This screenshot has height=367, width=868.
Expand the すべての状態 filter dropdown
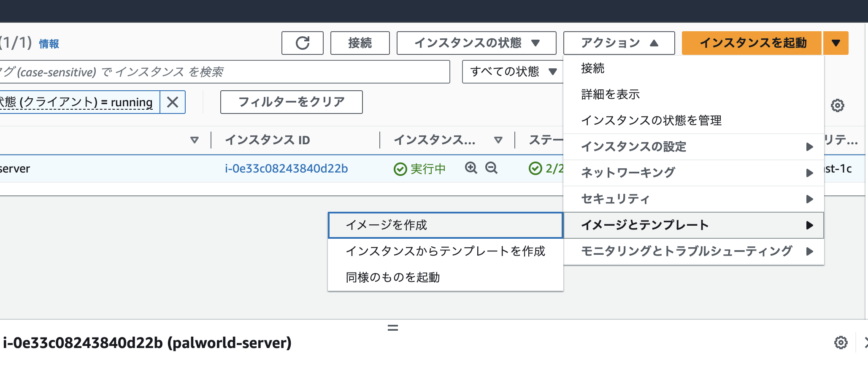click(x=512, y=72)
